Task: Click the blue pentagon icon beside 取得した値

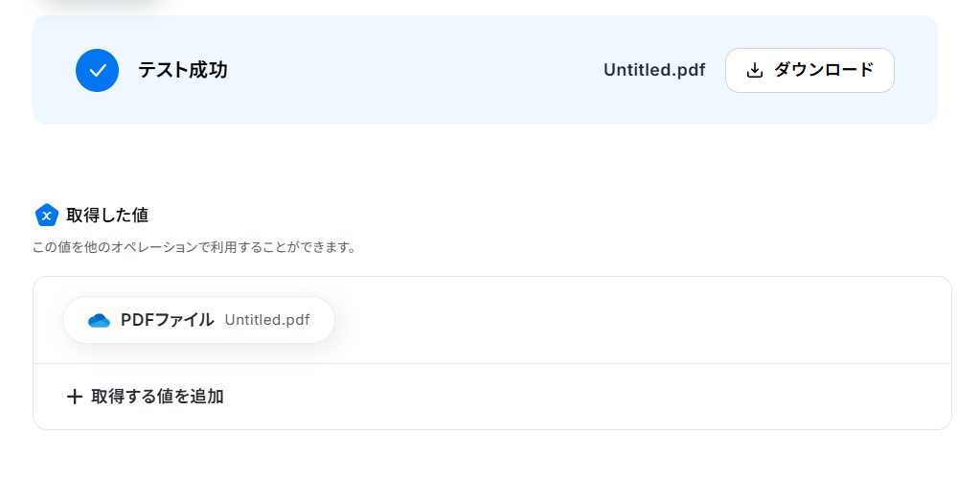Action: [x=46, y=216]
